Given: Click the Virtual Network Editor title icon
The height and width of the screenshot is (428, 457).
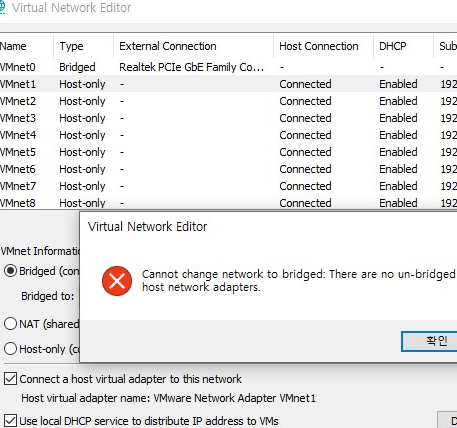Looking at the screenshot, I should point(2,7).
